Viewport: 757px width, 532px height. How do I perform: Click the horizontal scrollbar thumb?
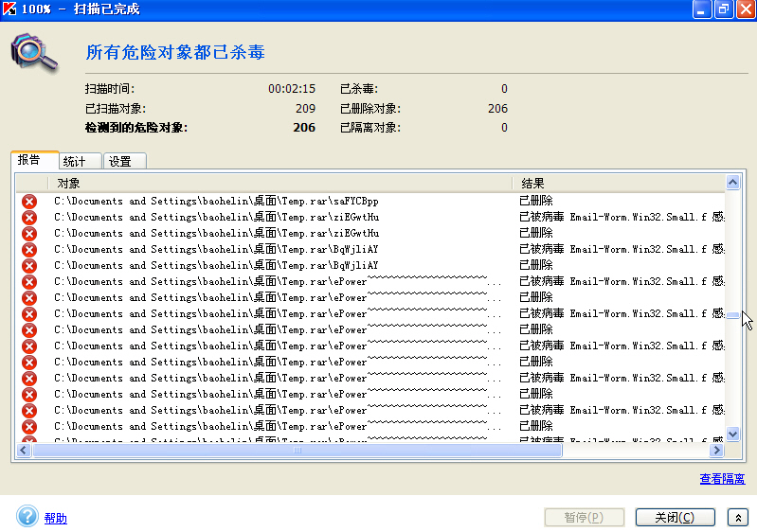297,450
